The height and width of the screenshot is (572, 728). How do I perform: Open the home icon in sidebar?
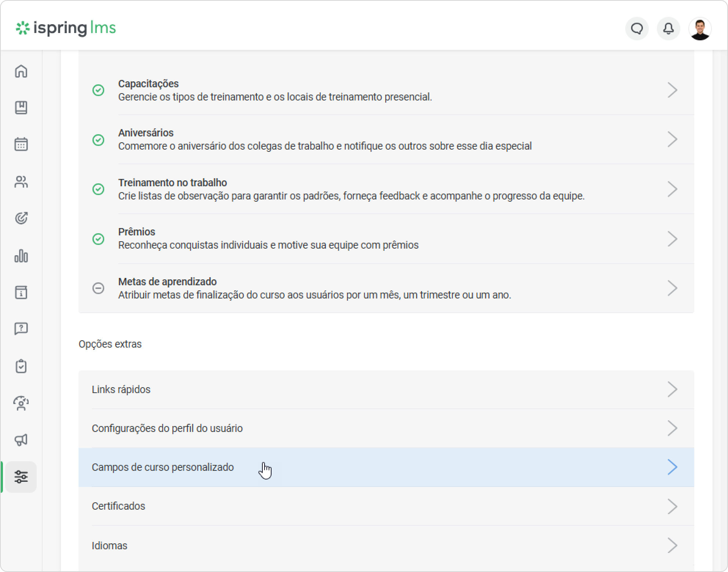(21, 71)
